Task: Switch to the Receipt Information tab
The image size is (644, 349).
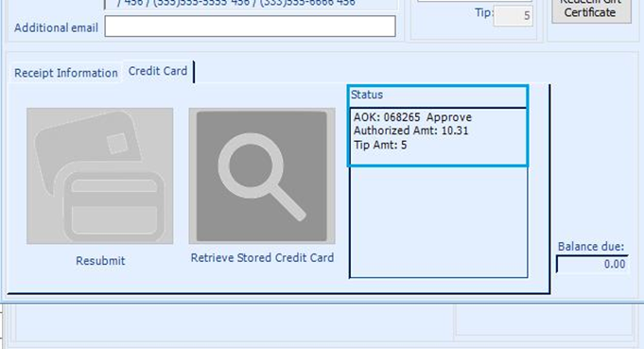Action: (65, 73)
